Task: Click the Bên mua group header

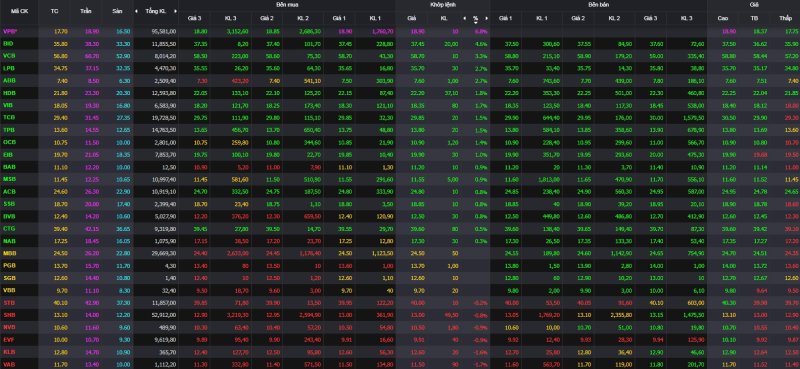Action: point(287,4)
